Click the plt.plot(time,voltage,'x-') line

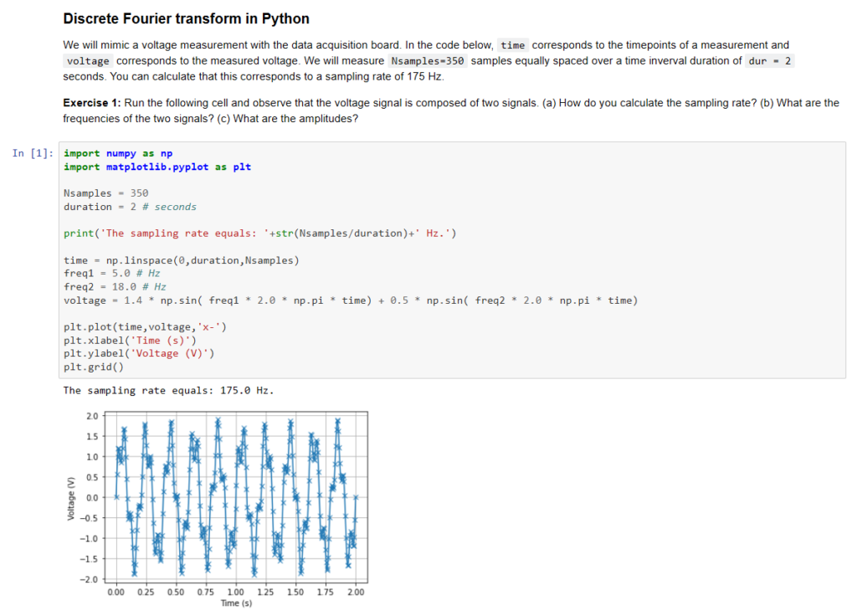pos(145,326)
